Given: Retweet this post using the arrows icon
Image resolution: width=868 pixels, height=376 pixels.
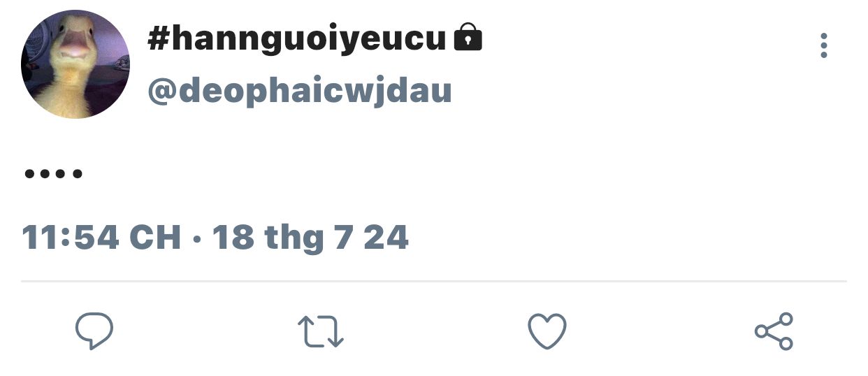Looking at the screenshot, I should pos(321,331).
